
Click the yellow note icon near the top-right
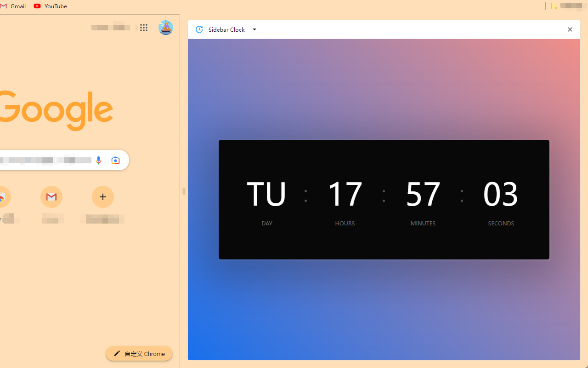(553, 6)
